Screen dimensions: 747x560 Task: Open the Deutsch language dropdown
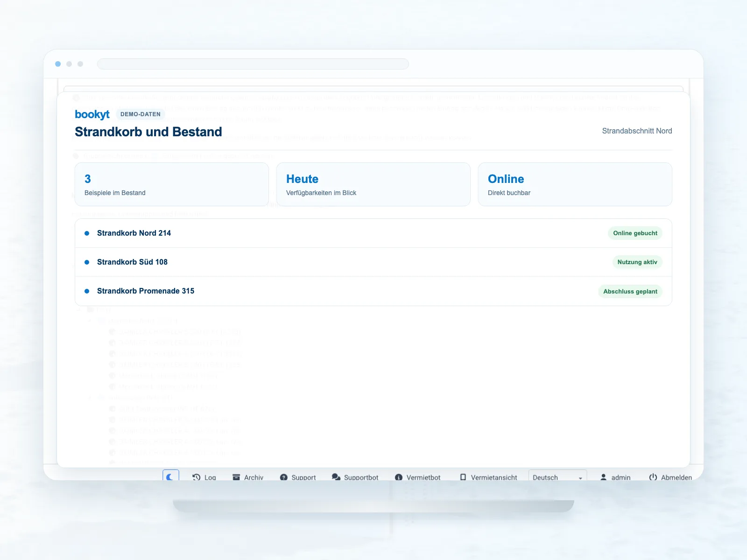[x=557, y=476]
